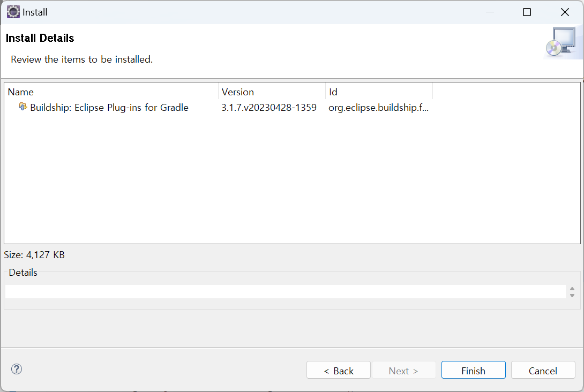This screenshot has height=392, width=584.
Task: Maximize the Install dialog window
Action: pyautogui.click(x=527, y=12)
